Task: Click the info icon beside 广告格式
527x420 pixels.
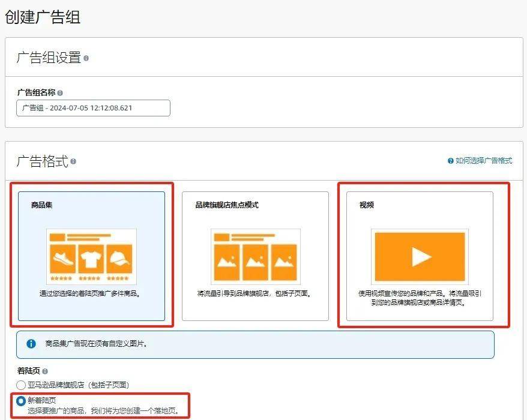Action: click(73, 161)
